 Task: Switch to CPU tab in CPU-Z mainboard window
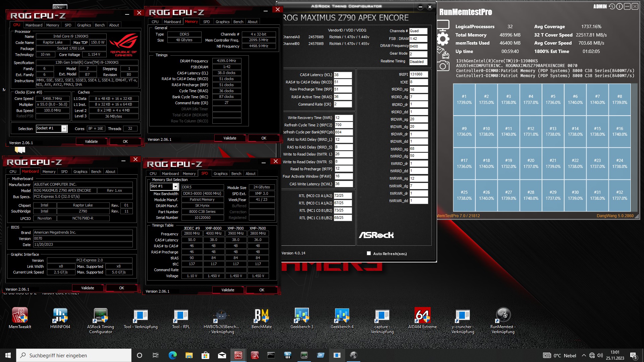(x=13, y=172)
